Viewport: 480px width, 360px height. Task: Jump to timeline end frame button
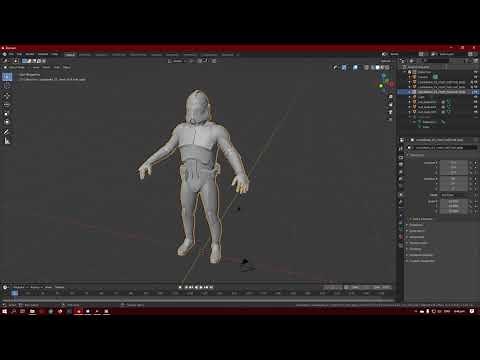point(211,287)
